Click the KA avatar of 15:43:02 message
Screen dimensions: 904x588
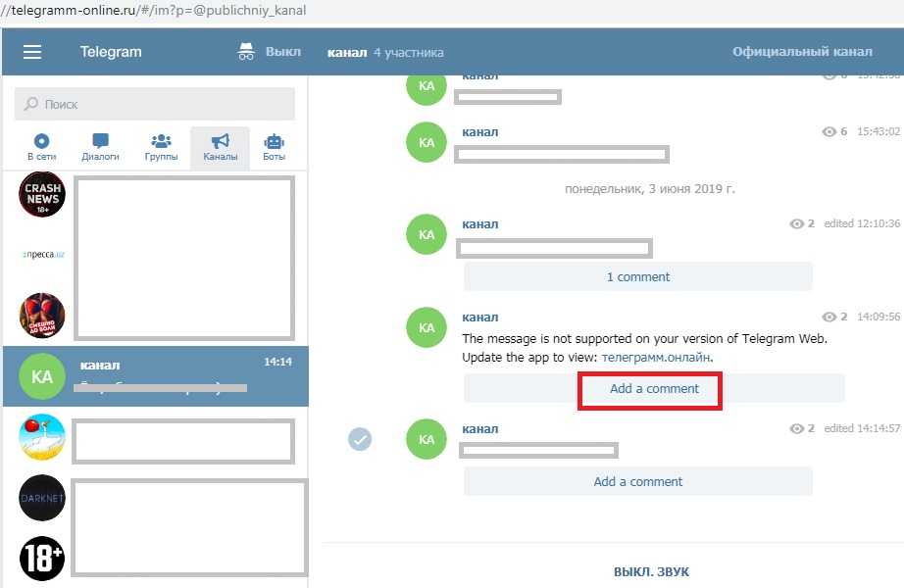pos(427,142)
